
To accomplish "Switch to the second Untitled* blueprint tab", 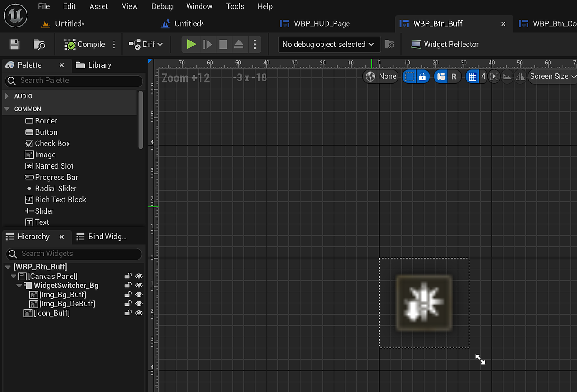I will coord(189,23).
